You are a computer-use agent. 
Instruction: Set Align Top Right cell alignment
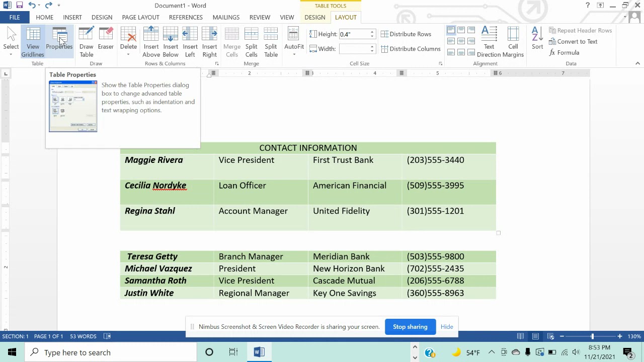pos(471,30)
